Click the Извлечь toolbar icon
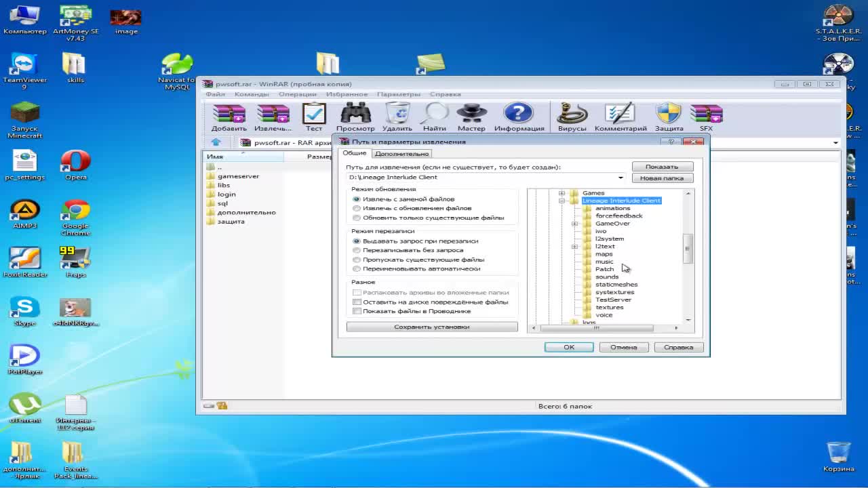 point(273,117)
